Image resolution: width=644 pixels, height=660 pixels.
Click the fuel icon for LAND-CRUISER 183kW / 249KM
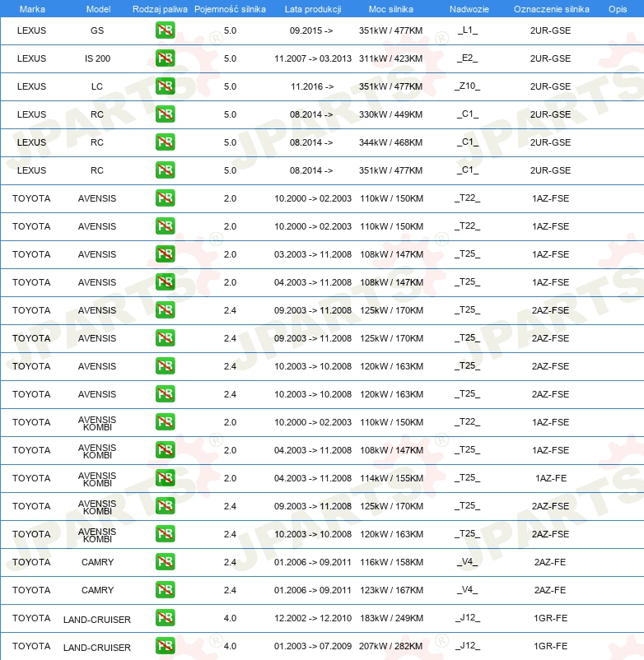click(x=165, y=618)
